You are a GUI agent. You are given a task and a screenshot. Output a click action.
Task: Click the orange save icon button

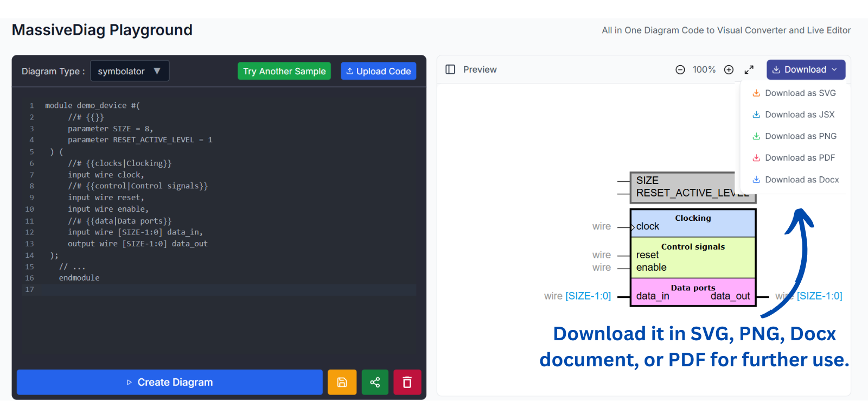pyautogui.click(x=342, y=382)
